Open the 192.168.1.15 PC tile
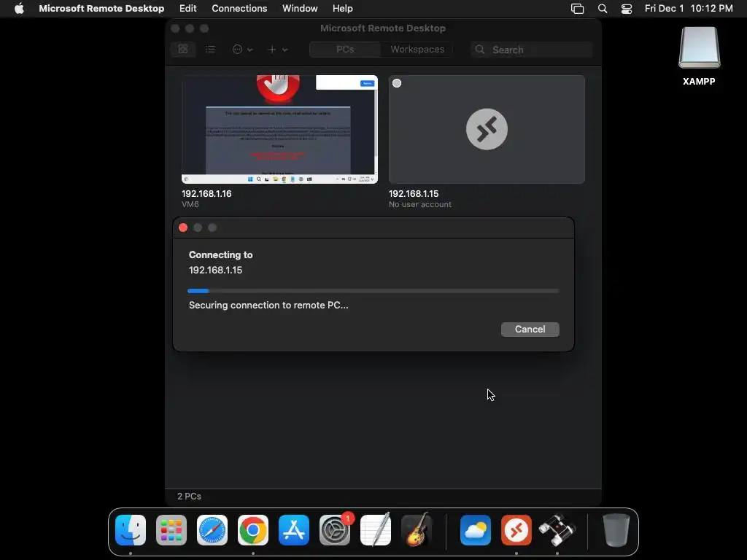 [487, 129]
